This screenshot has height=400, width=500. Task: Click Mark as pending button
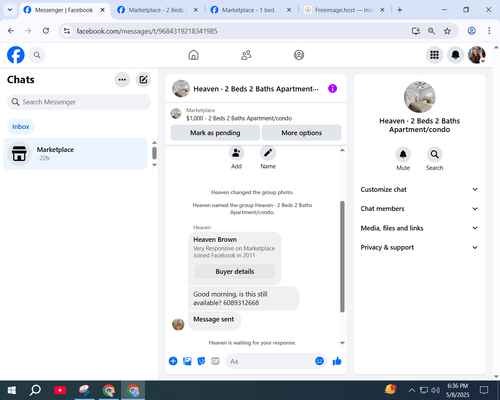coord(215,133)
